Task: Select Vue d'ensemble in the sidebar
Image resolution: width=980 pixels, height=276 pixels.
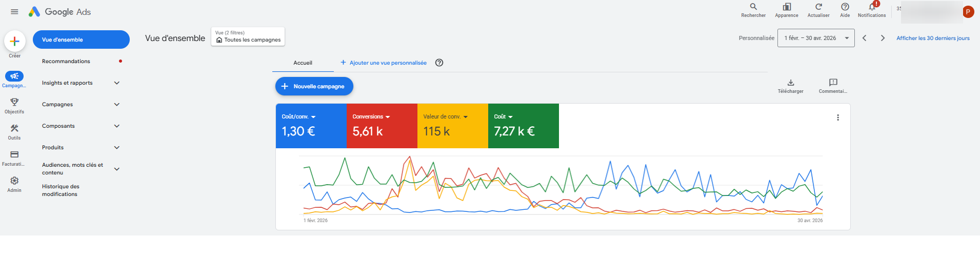Action: [81, 40]
